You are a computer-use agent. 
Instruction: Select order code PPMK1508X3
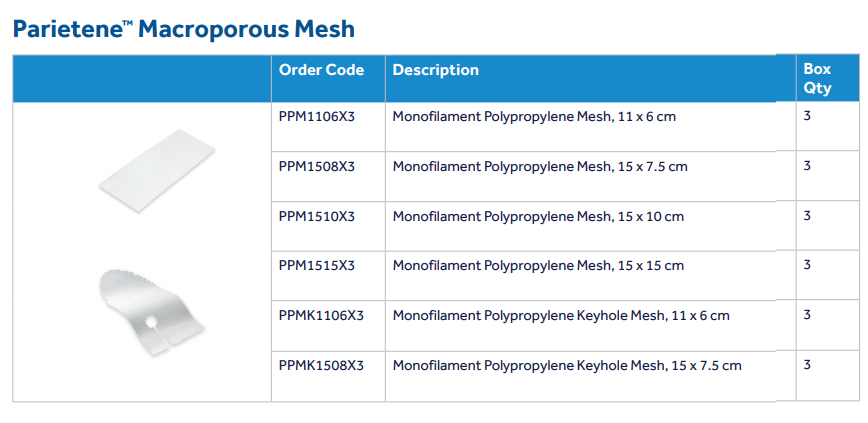(x=321, y=365)
